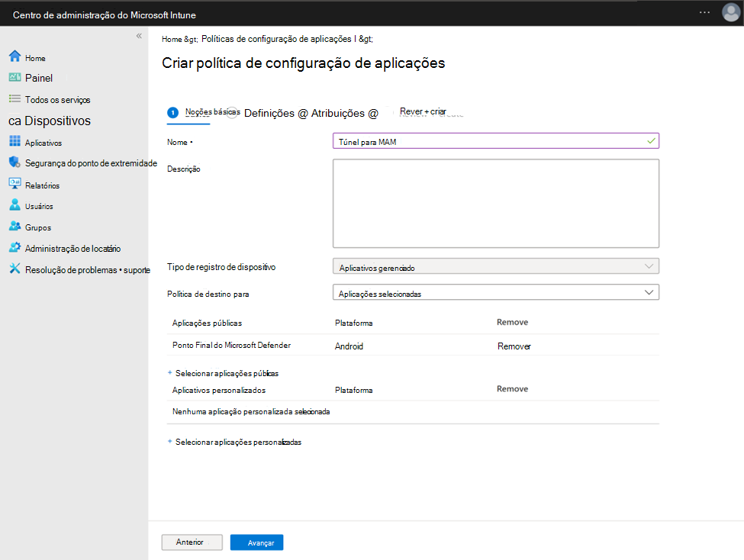The width and height of the screenshot is (744, 560).
Task: Click into the Descrição text area
Action: 496,204
